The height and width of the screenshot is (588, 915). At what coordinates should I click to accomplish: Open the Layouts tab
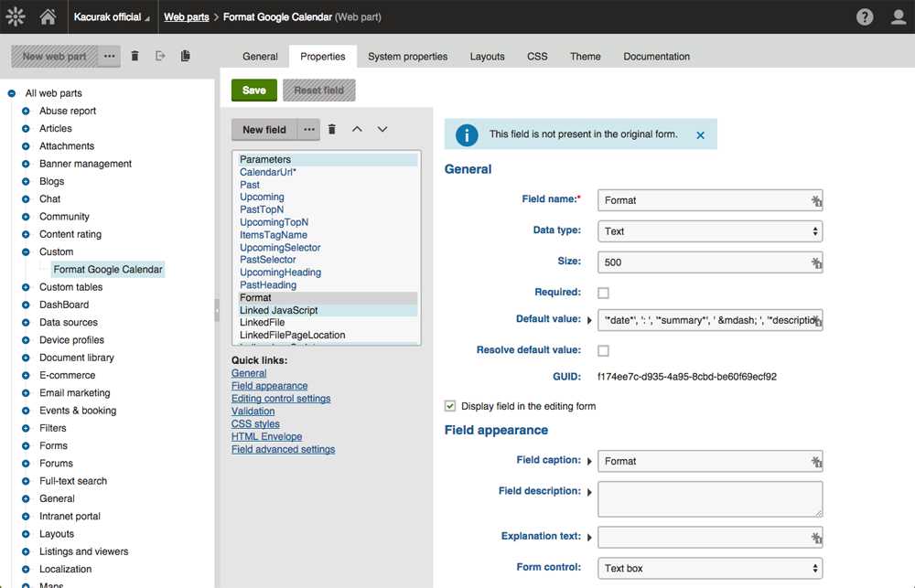(487, 57)
